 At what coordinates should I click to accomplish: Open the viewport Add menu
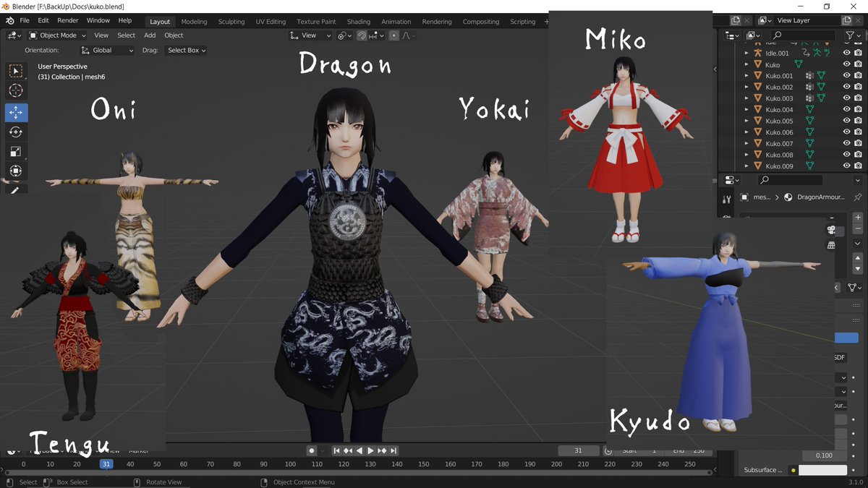click(150, 35)
